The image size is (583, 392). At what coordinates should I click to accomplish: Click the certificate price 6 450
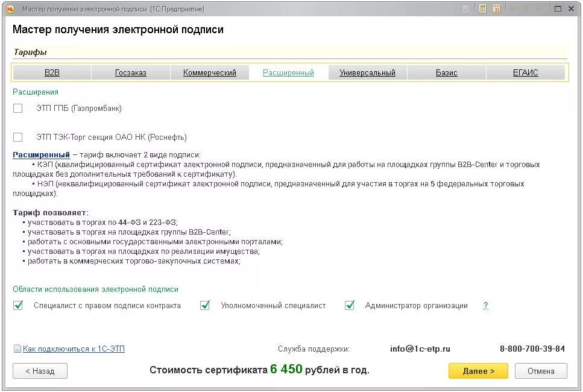click(286, 369)
